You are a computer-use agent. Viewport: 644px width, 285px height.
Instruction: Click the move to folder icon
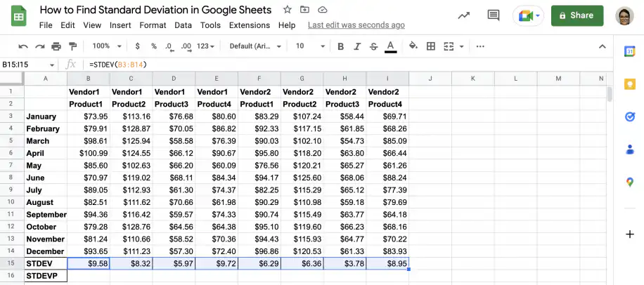pyautogui.click(x=304, y=9)
